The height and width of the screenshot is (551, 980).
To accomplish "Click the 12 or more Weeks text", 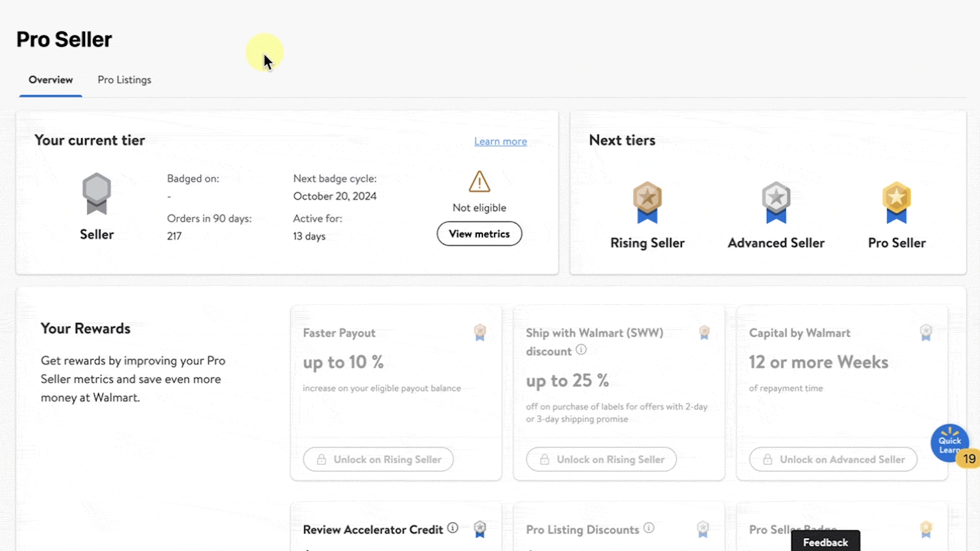I will 819,362.
